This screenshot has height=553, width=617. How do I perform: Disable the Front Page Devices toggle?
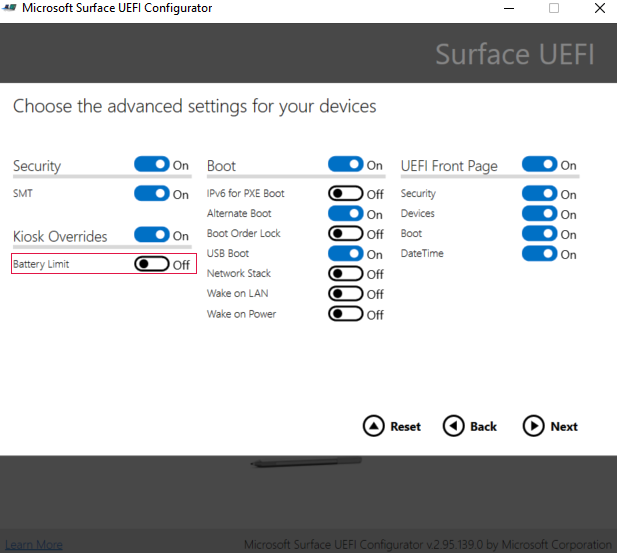(539, 213)
